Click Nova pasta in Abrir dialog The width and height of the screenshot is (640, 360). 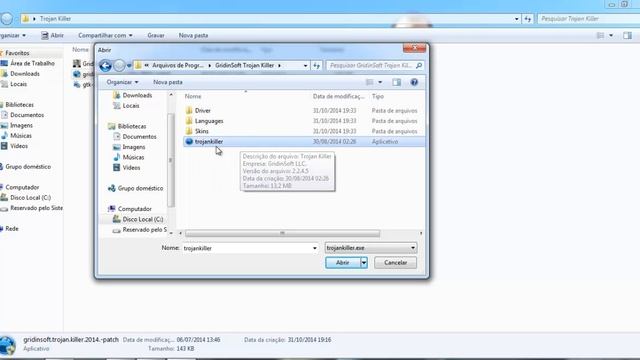pos(168,82)
